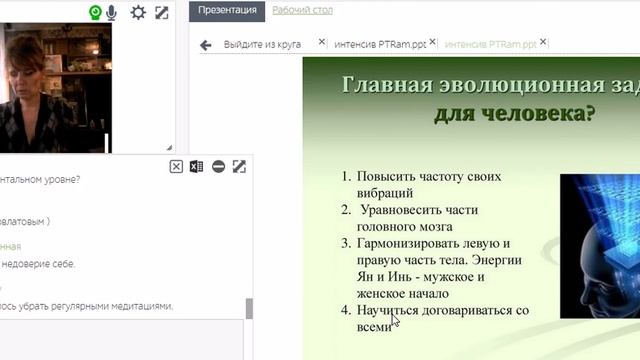Click the chat scrollbar thumb

point(249,309)
